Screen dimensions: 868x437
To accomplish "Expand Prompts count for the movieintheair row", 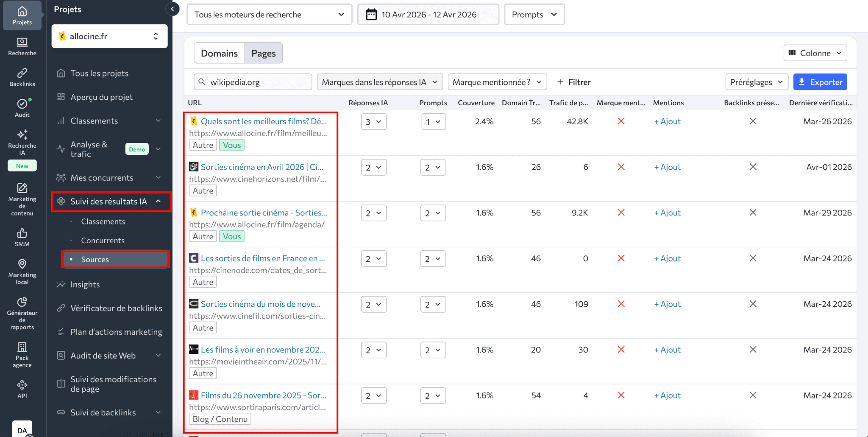I will 433,350.
